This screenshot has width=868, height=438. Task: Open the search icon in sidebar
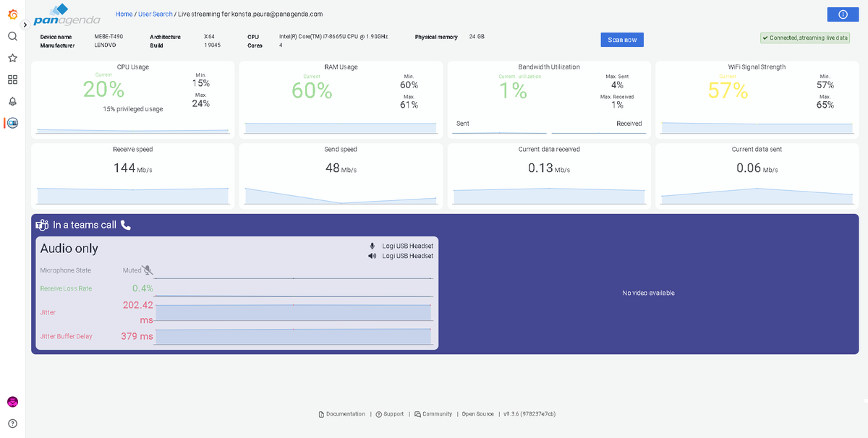(12, 36)
